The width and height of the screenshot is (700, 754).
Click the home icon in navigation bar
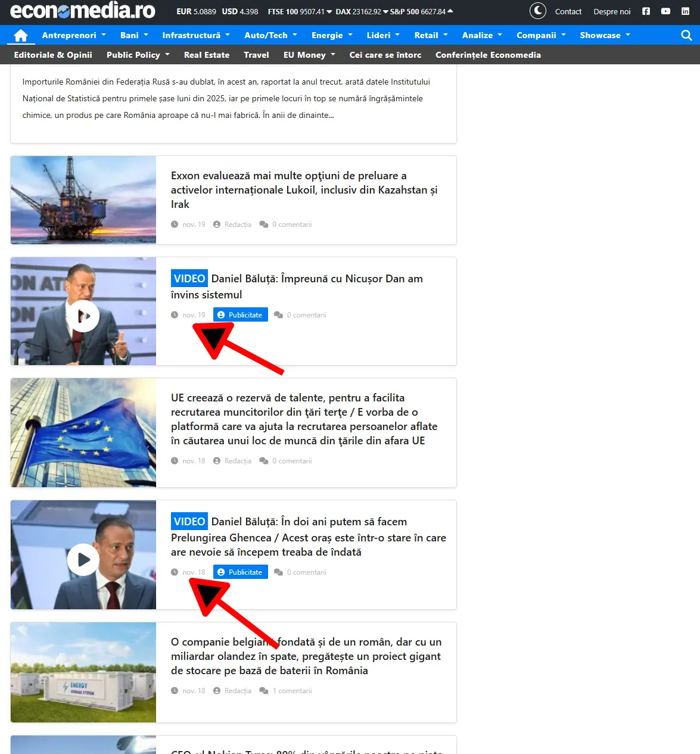tap(21, 36)
